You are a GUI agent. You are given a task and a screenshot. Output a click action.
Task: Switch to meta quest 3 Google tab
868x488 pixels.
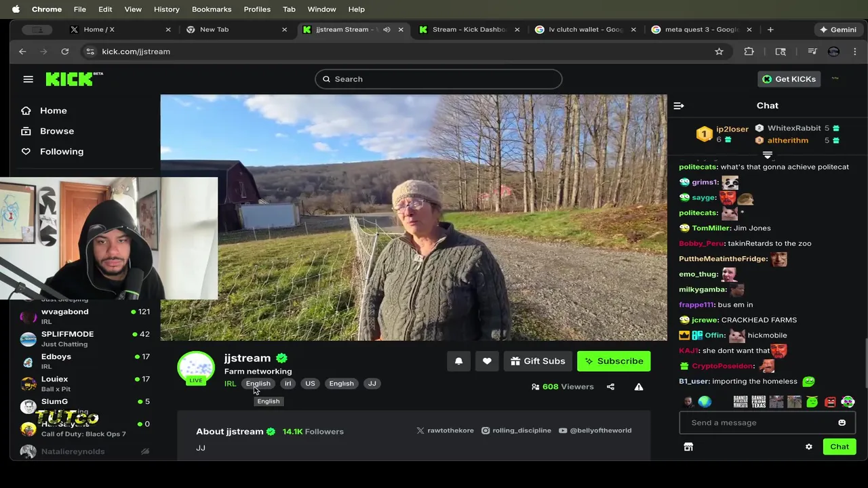click(702, 30)
